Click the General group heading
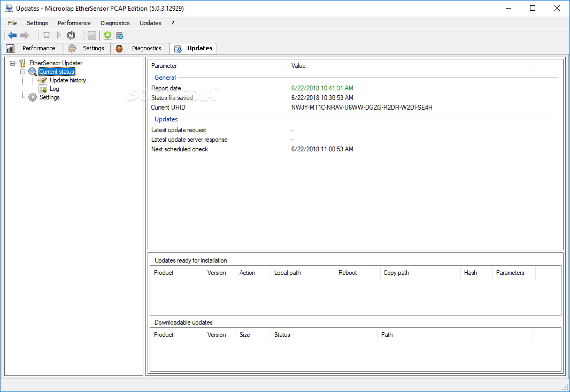 [x=165, y=78]
